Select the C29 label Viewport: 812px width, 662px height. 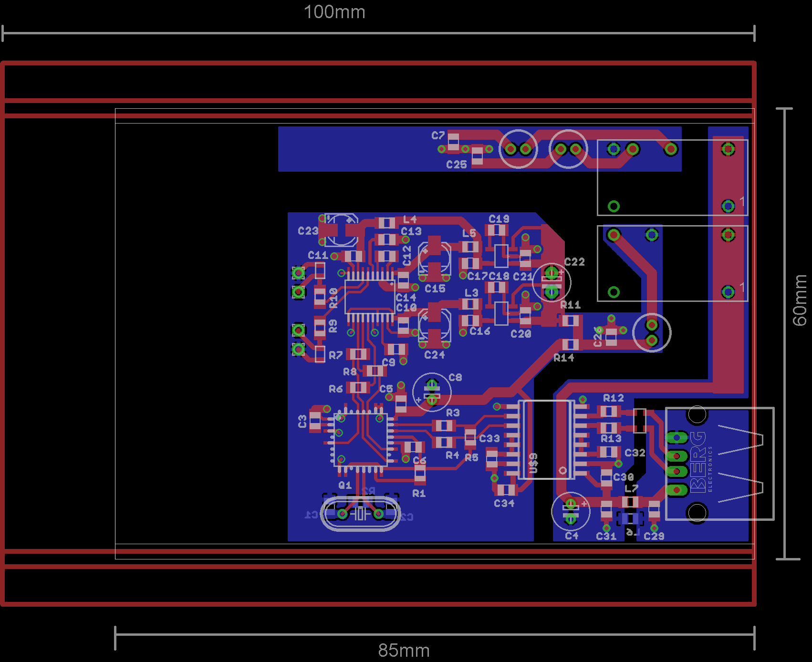[654, 536]
